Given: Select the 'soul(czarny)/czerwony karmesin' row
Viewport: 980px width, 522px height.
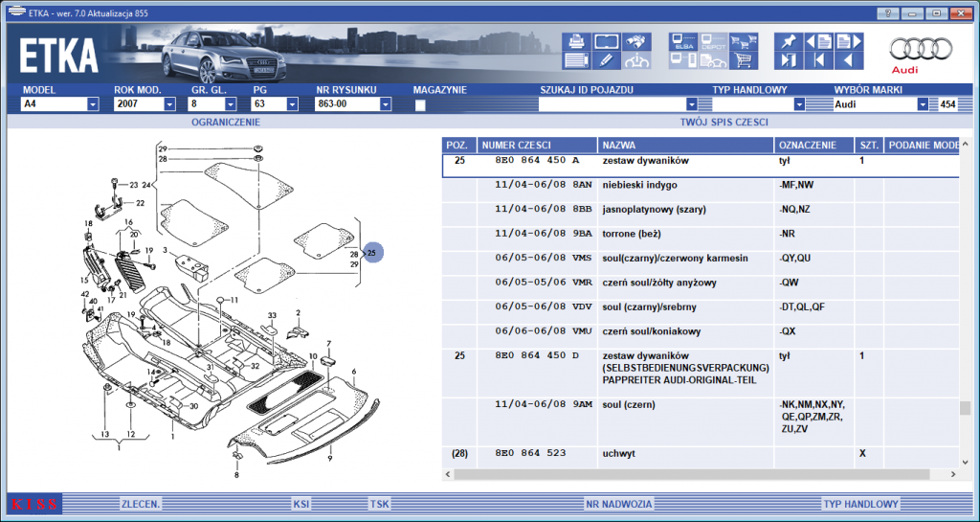Looking at the screenshot, I should point(701,263).
